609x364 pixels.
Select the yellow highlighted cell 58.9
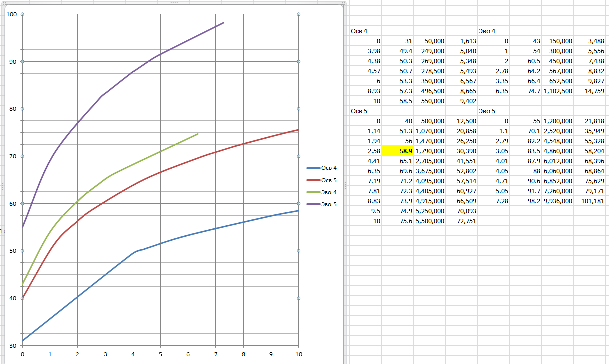point(397,151)
